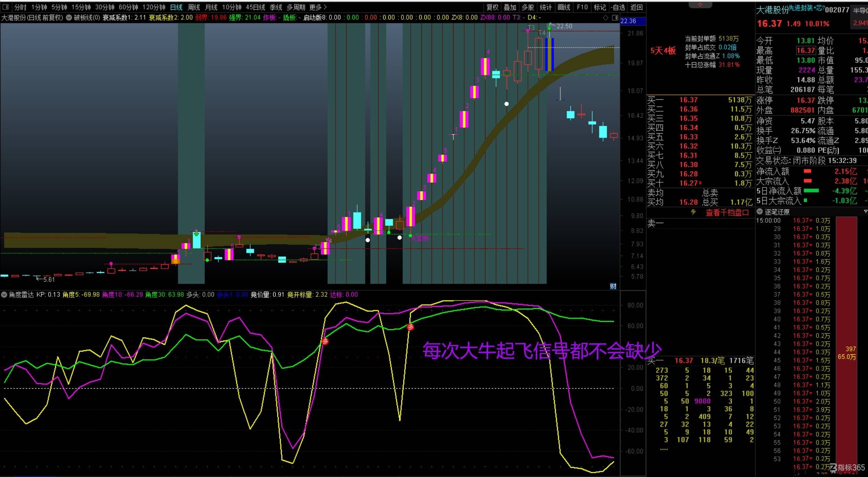Expand the 破板线 indicator dropdown arrow
Screen dimensions: 868x477
click(69, 17)
